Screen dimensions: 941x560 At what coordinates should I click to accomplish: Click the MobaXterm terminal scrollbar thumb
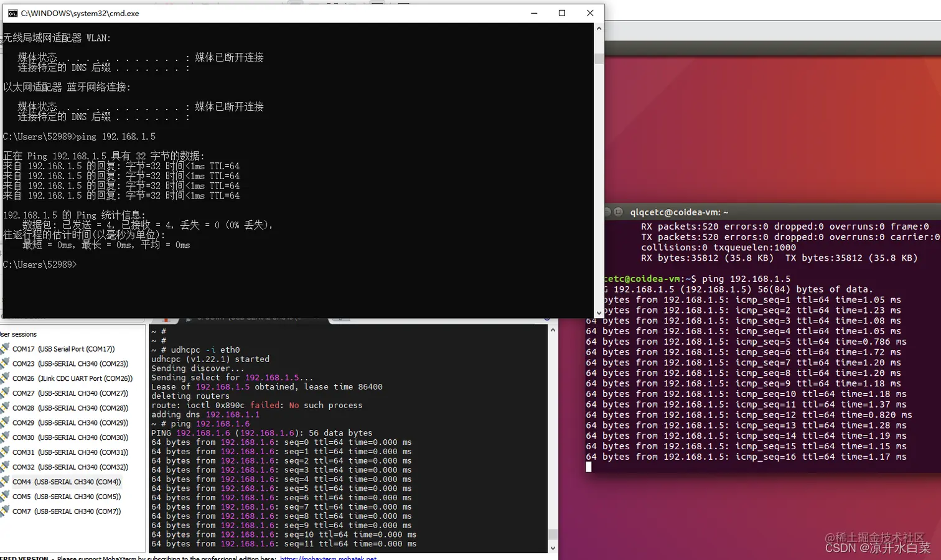[553, 534]
